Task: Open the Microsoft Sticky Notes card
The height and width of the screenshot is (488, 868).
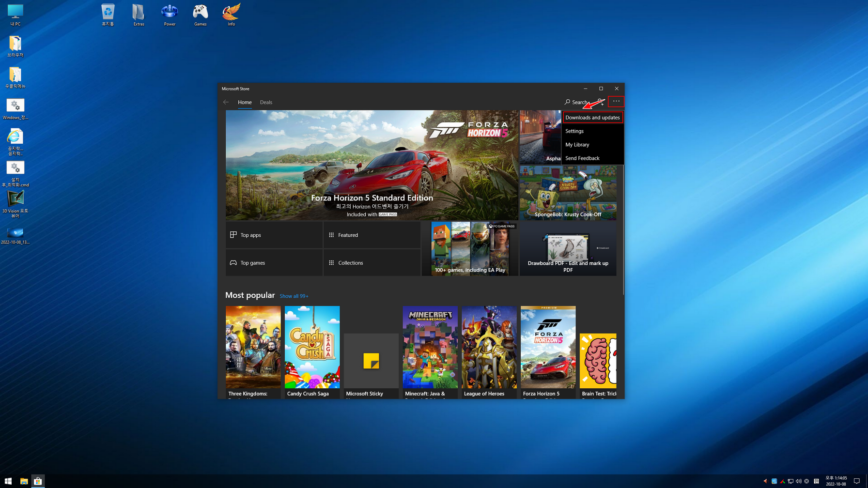Action: point(371,366)
